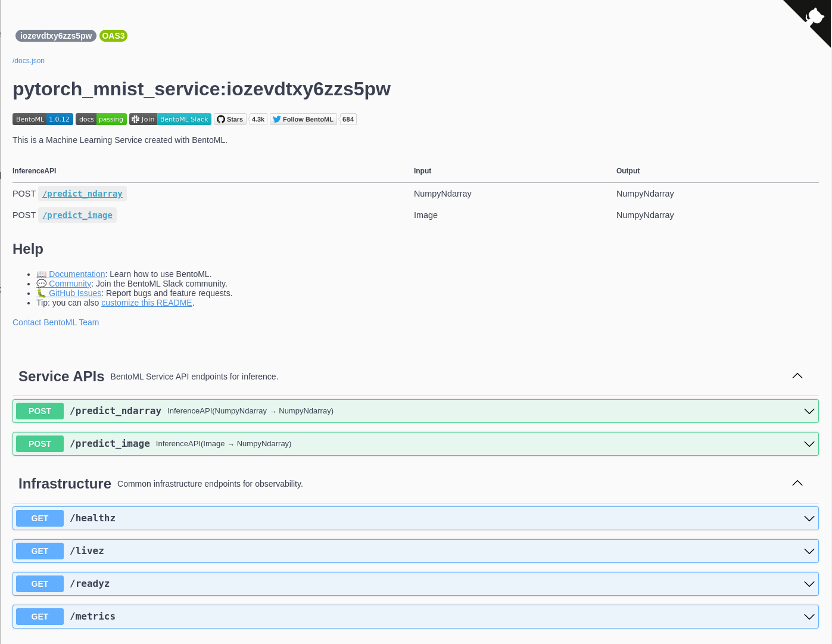Expand the GET /healthz endpoint
832x644 pixels.
pos(809,518)
